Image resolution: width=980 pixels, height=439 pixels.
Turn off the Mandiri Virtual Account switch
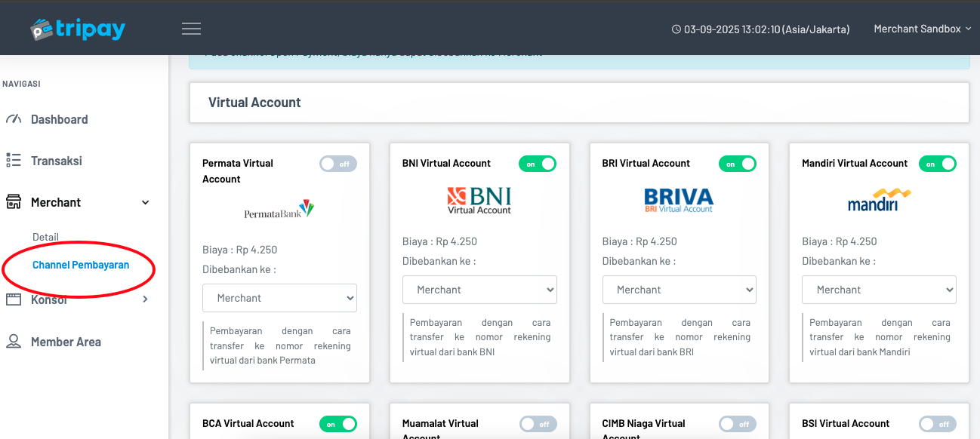[x=937, y=164]
